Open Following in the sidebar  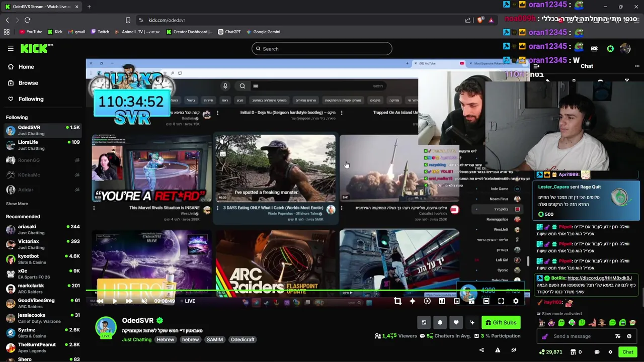[31, 99]
